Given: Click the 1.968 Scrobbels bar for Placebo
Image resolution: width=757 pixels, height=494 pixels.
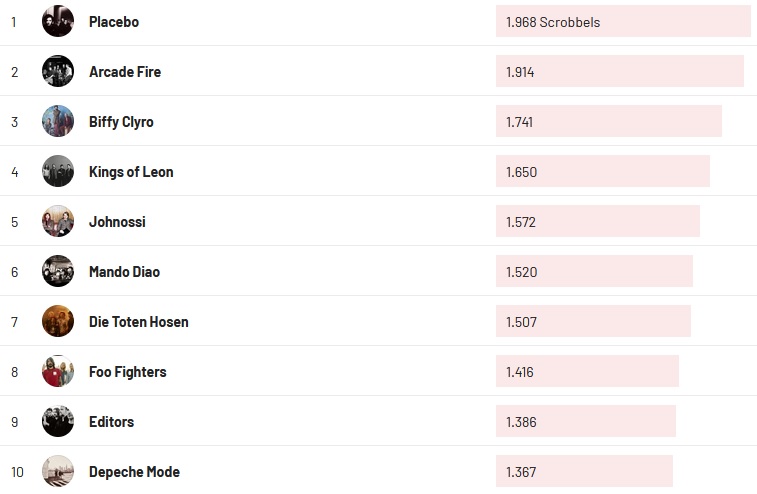Looking at the screenshot, I should 623,21.
